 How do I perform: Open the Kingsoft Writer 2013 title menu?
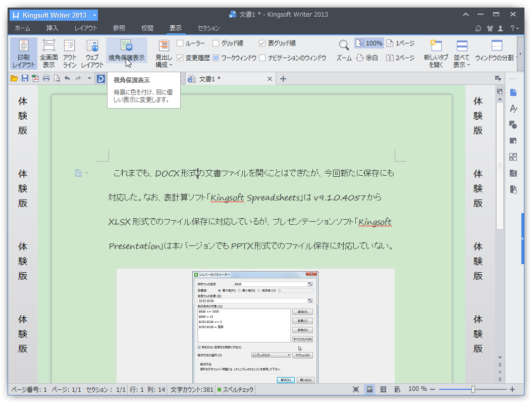[x=53, y=15]
